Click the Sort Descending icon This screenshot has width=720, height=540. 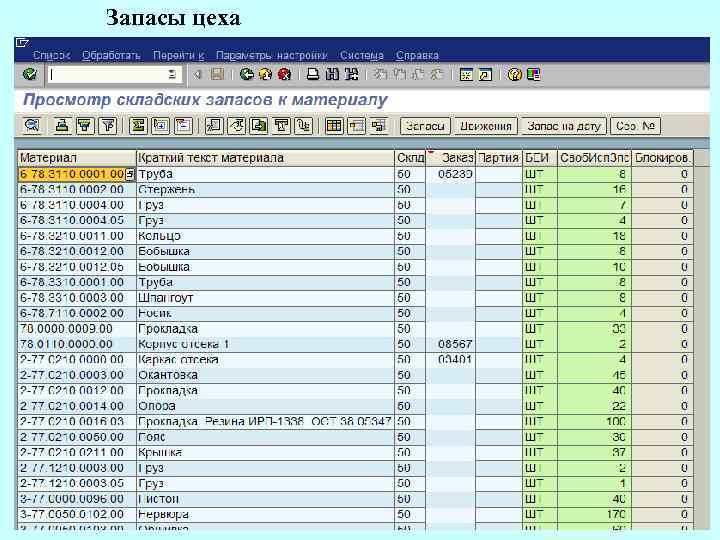(85, 125)
